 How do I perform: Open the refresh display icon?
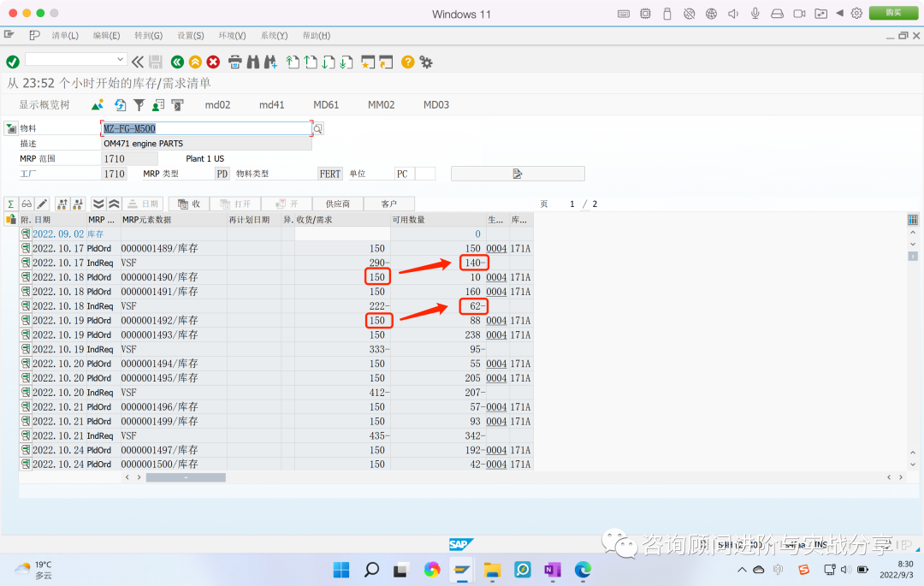click(x=120, y=104)
